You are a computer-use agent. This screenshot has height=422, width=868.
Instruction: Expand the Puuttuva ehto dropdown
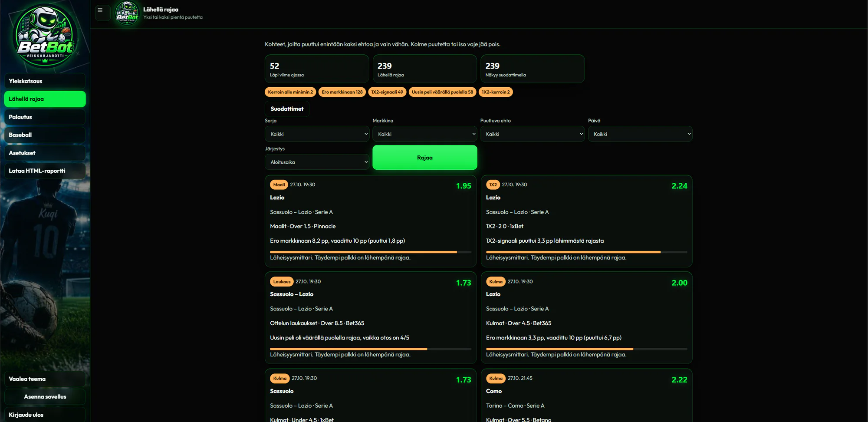coord(533,134)
